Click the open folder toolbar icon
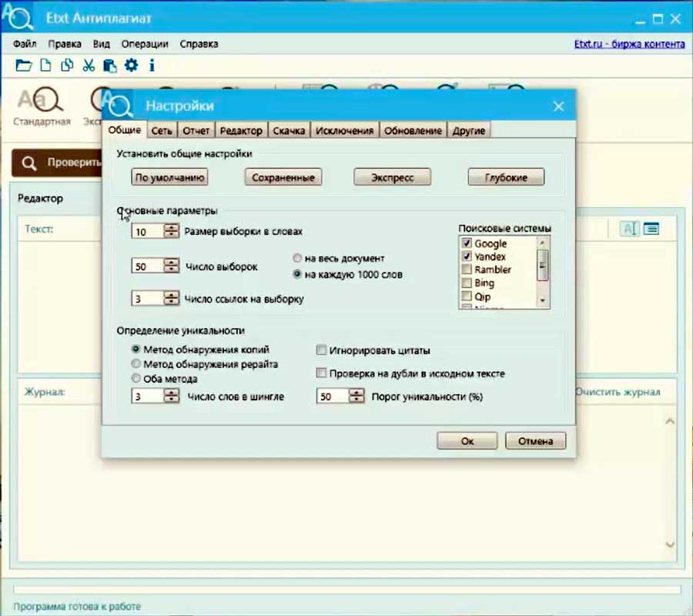This screenshot has width=693, height=616. point(23,65)
